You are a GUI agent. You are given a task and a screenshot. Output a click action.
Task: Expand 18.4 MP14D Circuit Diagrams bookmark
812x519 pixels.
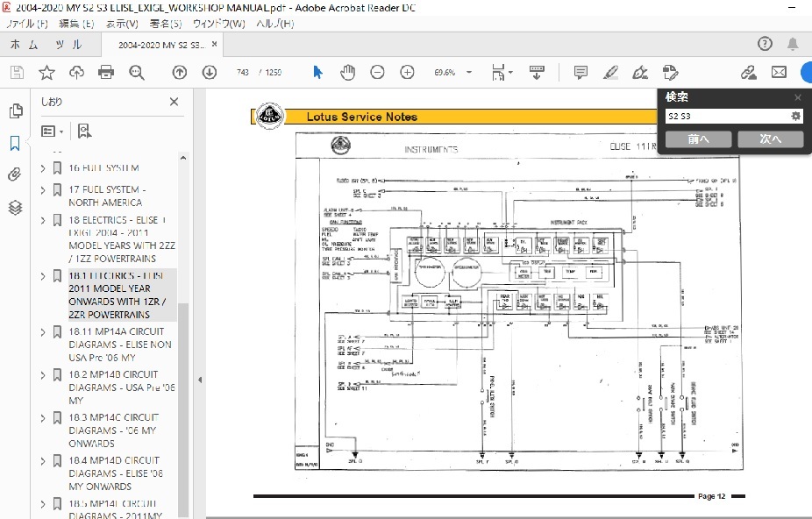(43, 461)
